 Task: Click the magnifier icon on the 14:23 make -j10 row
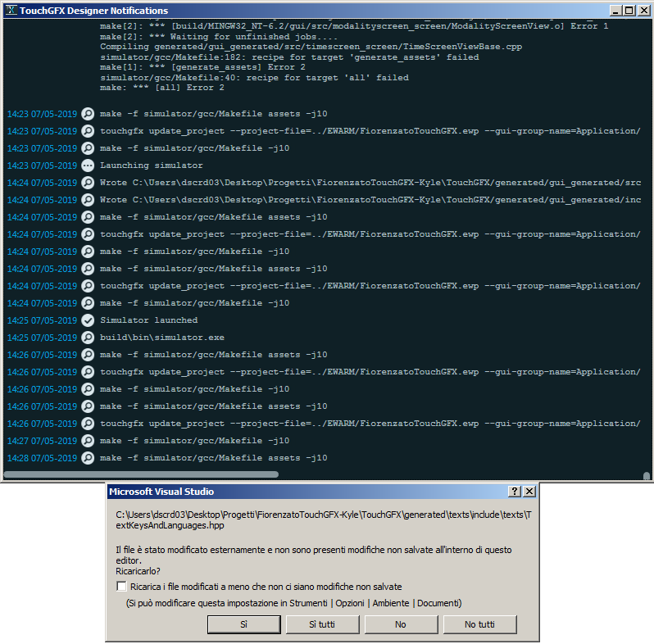click(88, 148)
